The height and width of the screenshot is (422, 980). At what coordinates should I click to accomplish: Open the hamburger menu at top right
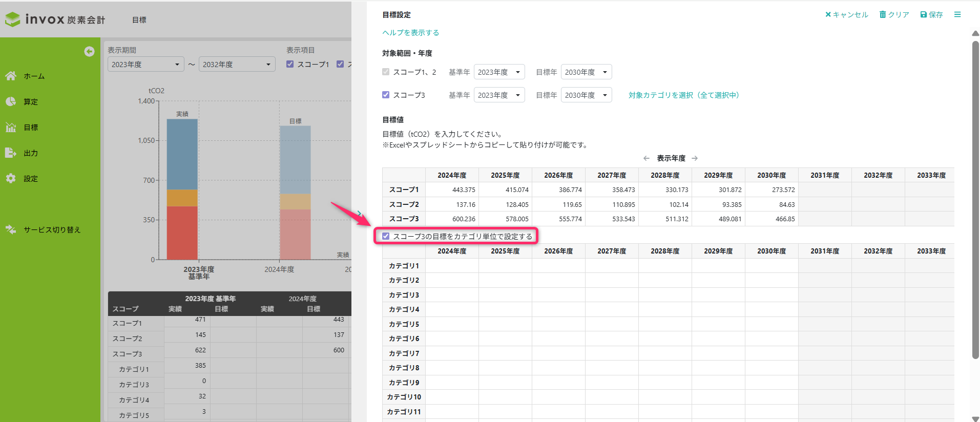point(957,14)
